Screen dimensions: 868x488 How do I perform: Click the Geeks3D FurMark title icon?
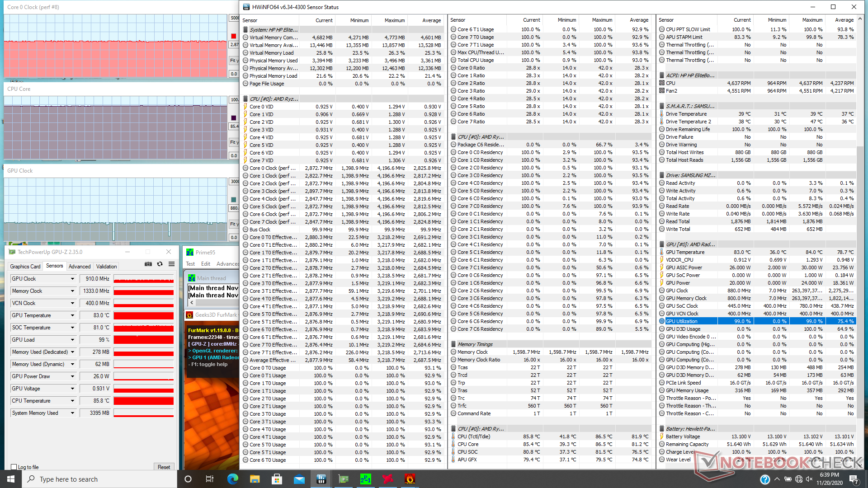[189, 314]
